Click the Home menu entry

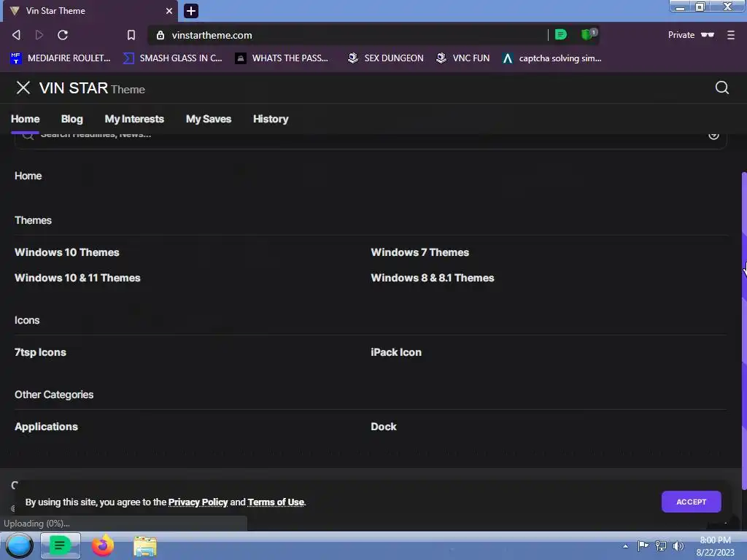pyautogui.click(x=28, y=176)
